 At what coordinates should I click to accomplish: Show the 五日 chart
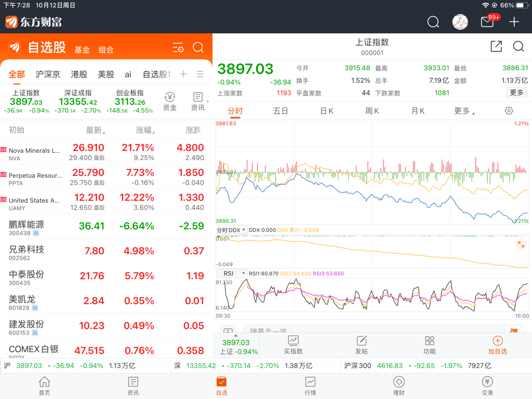point(280,111)
